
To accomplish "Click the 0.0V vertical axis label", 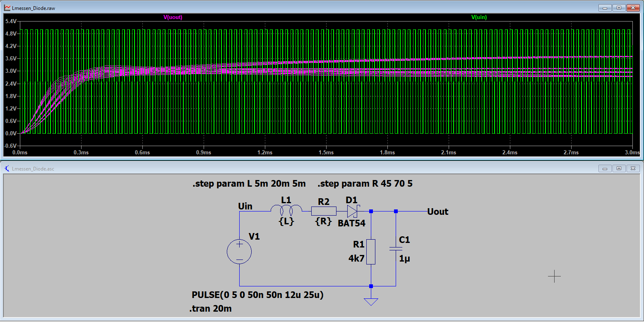I will 10,133.
